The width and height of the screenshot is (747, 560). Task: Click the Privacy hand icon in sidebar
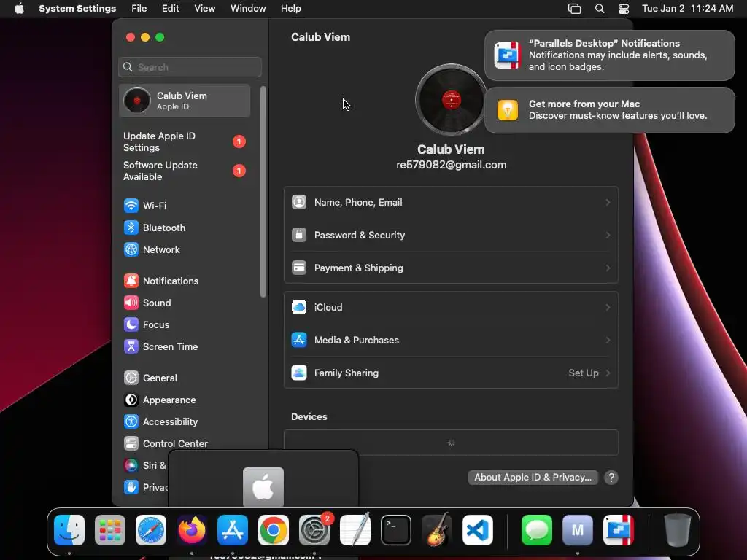[x=131, y=487]
